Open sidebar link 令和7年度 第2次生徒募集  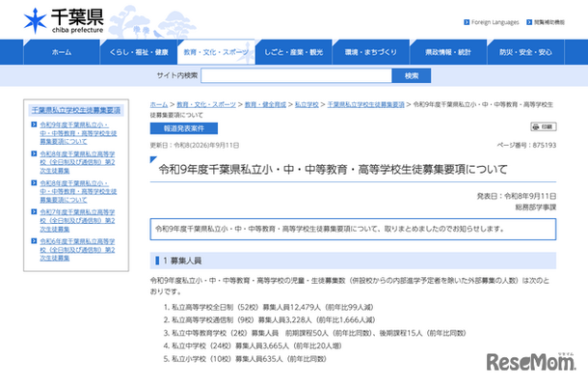click(x=78, y=220)
